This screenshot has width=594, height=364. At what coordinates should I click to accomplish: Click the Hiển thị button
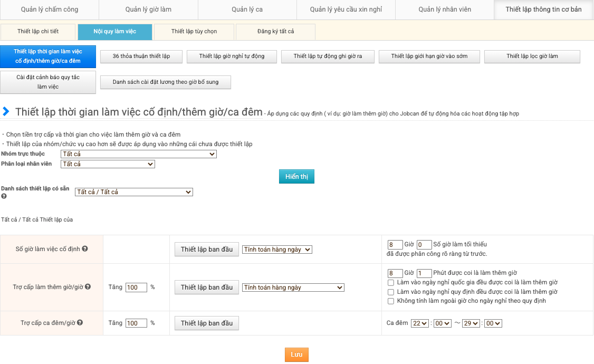296,177
